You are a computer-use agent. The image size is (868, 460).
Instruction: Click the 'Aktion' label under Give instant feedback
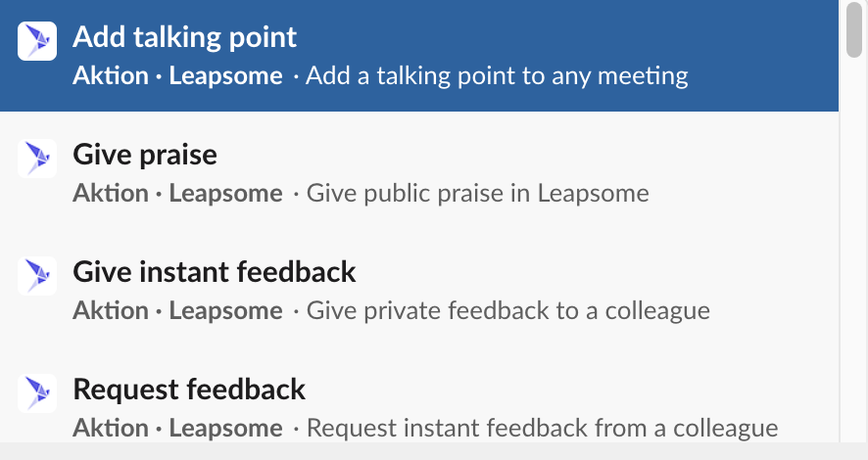(x=110, y=310)
